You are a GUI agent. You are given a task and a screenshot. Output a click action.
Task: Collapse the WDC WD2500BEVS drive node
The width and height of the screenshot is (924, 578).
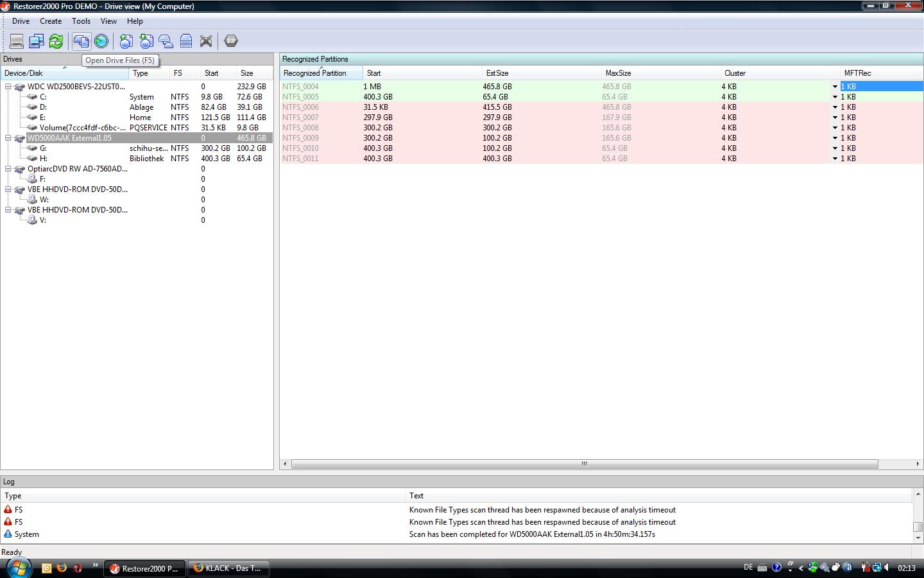(x=8, y=86)
